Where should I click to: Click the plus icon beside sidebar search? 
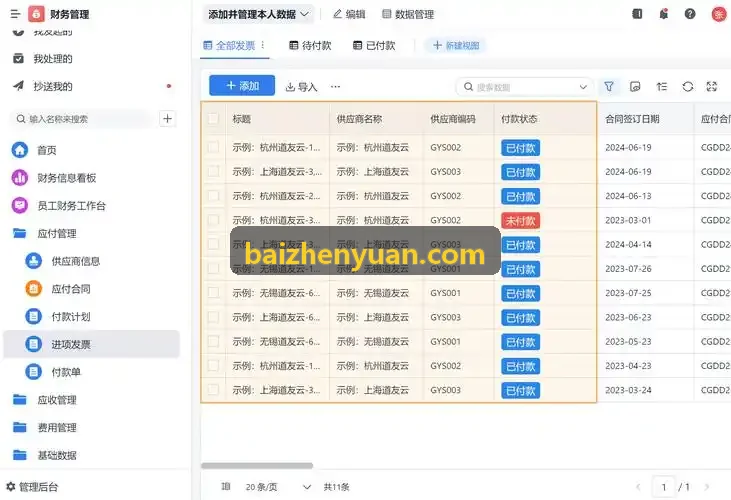[x=167, y=119]
